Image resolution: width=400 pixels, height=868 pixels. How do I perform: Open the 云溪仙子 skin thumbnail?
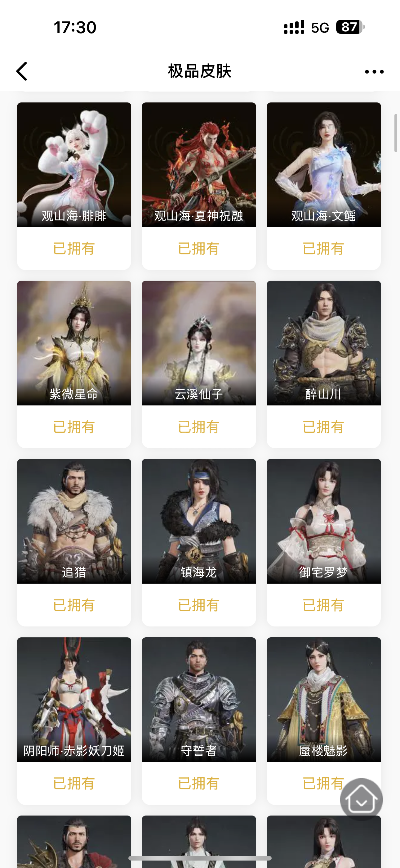(199, 343)
